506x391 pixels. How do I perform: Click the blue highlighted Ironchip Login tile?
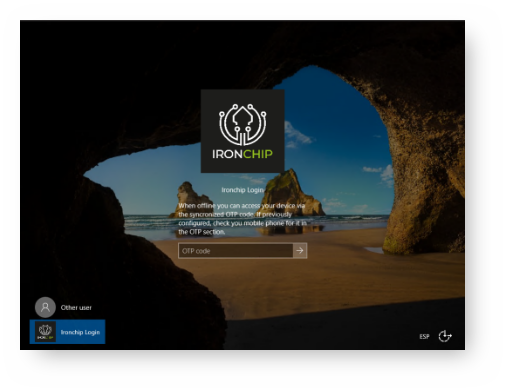click(x=67, y=332)
